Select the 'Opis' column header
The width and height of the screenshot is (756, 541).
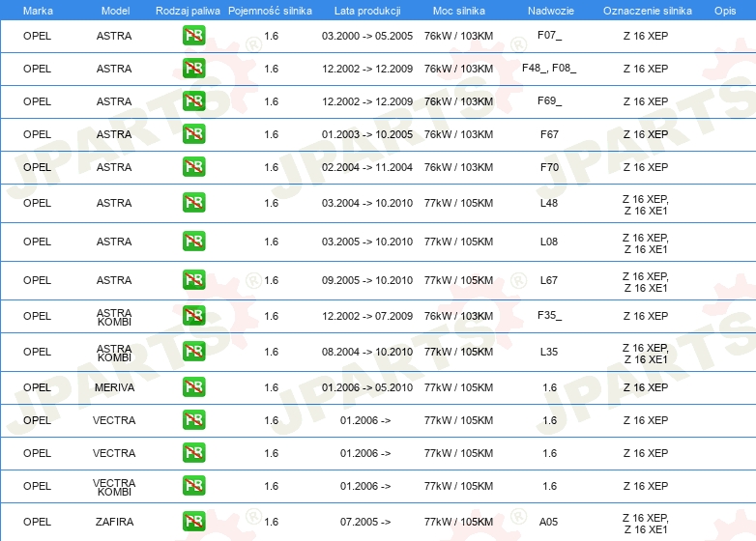(x=725, y=11)
